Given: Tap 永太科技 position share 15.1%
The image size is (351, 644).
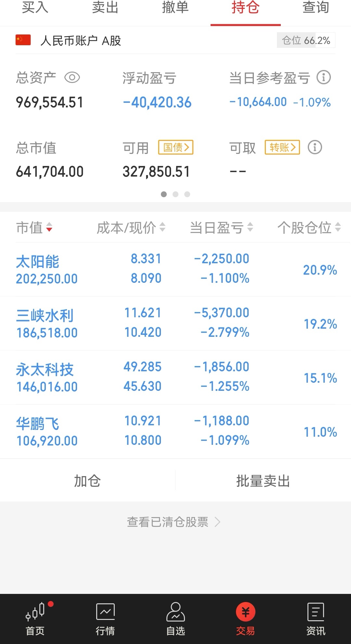Looking at the screenshot, I should coord(320,378).
